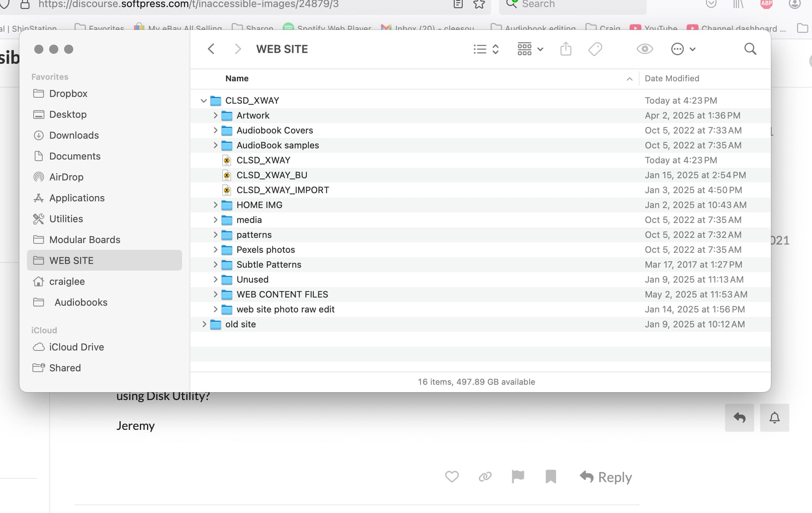Select the CLSD_XWAY_BU file icon

coord(227,175)
